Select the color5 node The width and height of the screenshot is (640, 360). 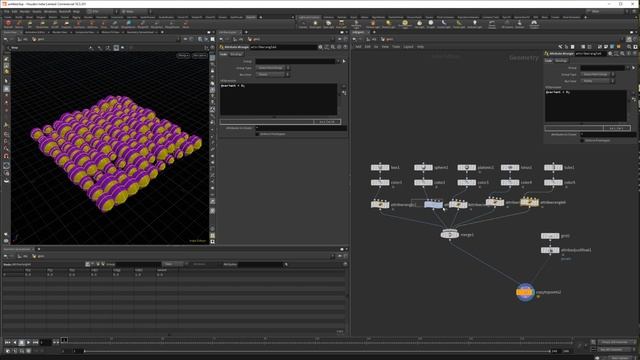pyautogui.click(x=553, y=182)
